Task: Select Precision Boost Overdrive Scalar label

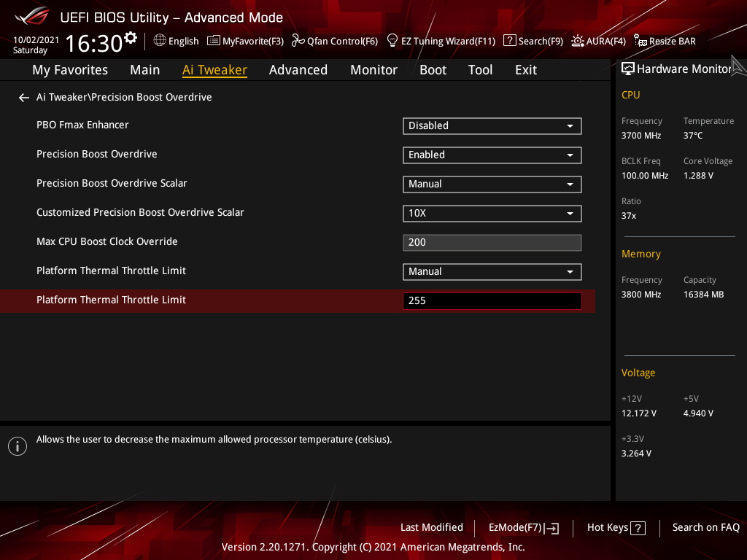Action: (x=112, y=183)
